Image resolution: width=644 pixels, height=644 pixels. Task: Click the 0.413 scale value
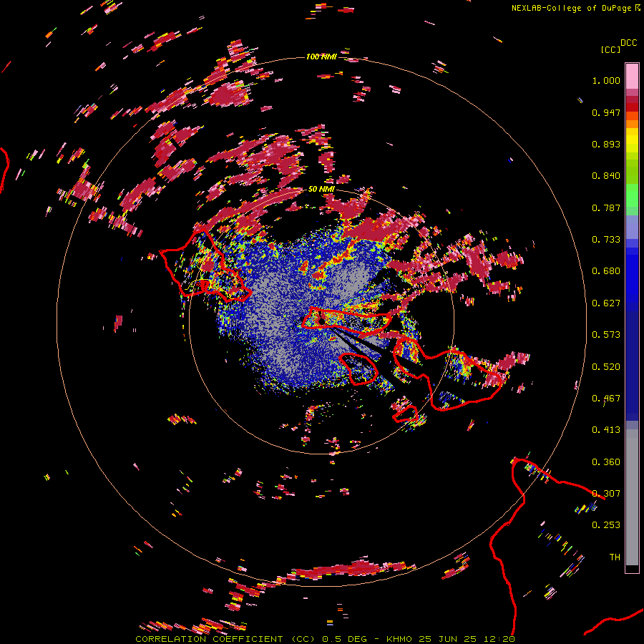(606, 430)
